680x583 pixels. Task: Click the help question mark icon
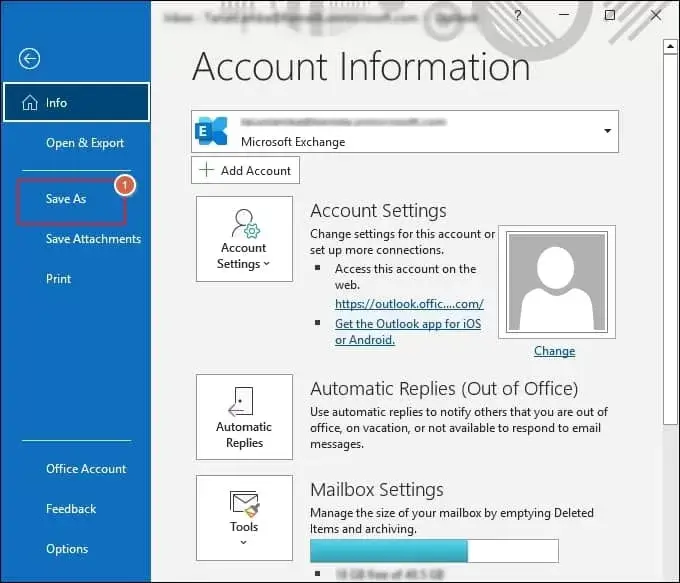click(x=517, y=16)
